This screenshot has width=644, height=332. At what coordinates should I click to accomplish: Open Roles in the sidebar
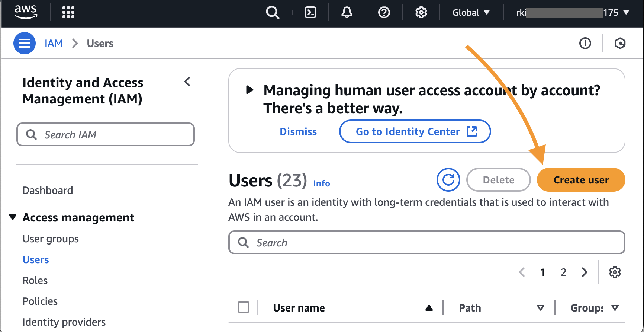pos(35,280)
